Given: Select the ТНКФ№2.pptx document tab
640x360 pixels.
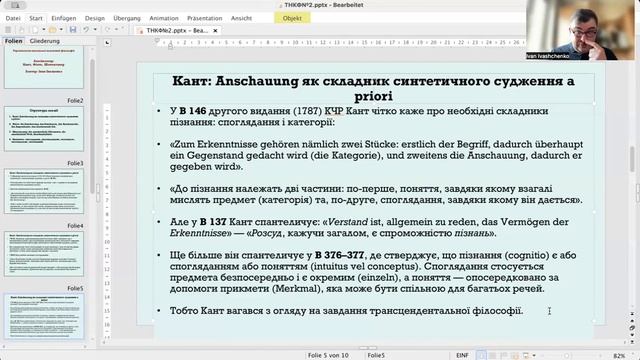Looking at the screenshot, I should pos(178,30).
